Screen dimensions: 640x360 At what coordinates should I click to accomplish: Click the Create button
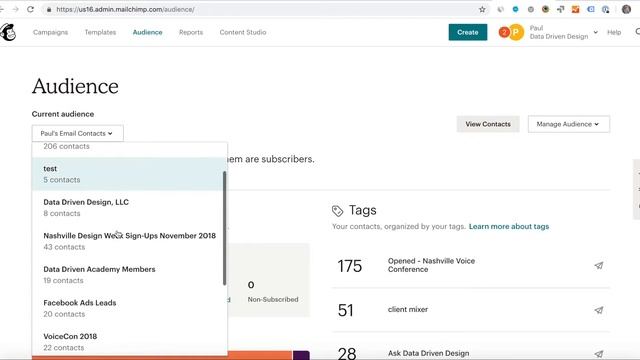pyautogui.click(x=468, y=32)
